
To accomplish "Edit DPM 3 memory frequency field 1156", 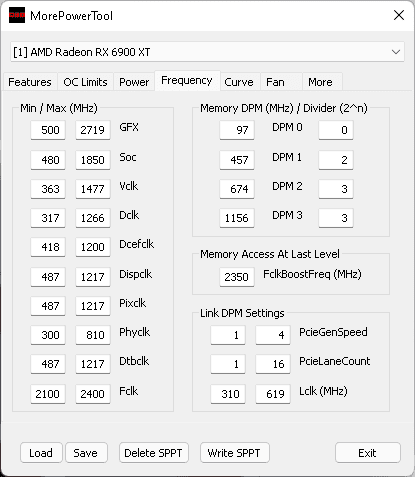I will click(237, 218).
